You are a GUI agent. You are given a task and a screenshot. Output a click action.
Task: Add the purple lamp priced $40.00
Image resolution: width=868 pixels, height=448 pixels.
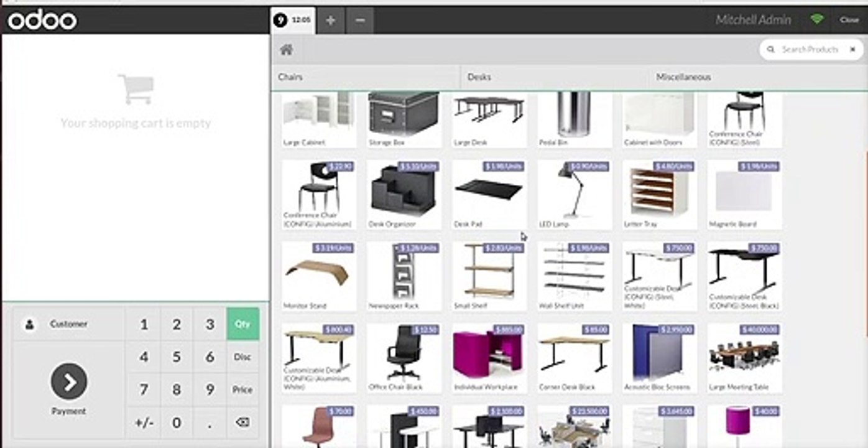[745, 426]
